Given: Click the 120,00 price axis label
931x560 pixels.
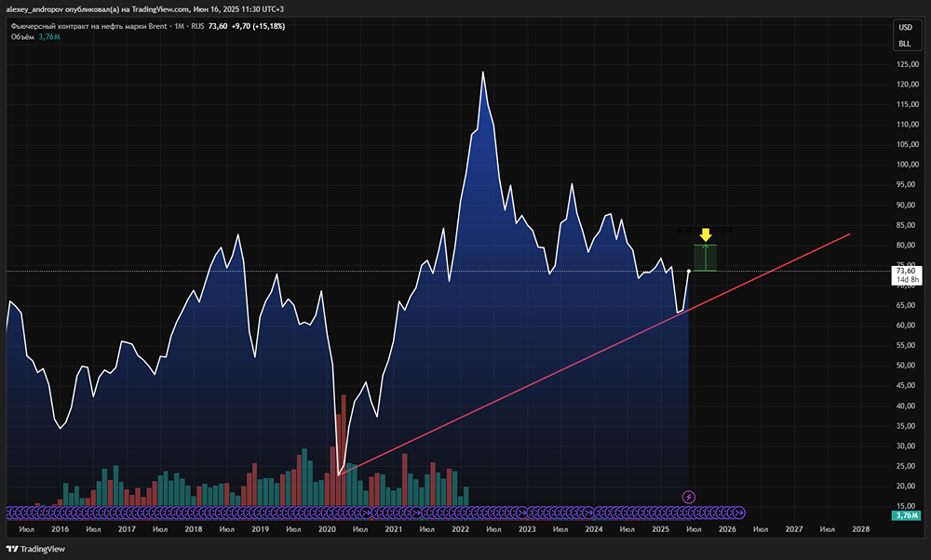Looking at the screenshot, I should point(908,85).
